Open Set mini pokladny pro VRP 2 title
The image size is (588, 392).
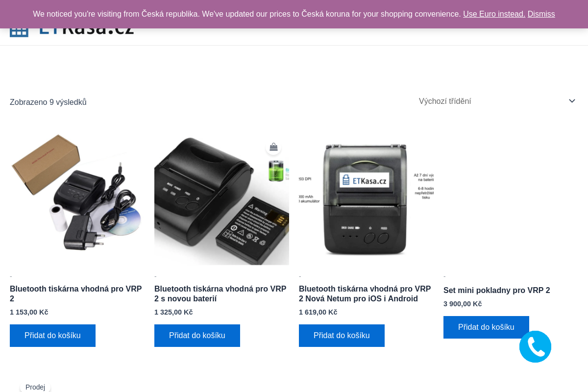pos(496,290)
